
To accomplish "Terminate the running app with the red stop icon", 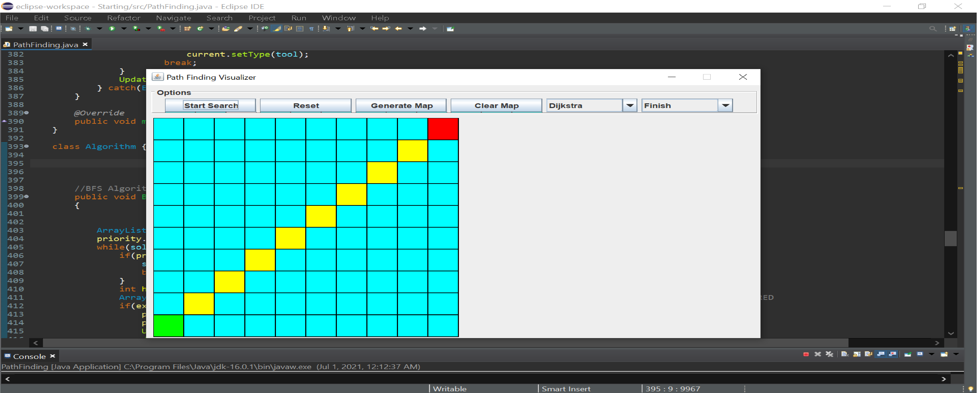I will (x=806, y=354).
